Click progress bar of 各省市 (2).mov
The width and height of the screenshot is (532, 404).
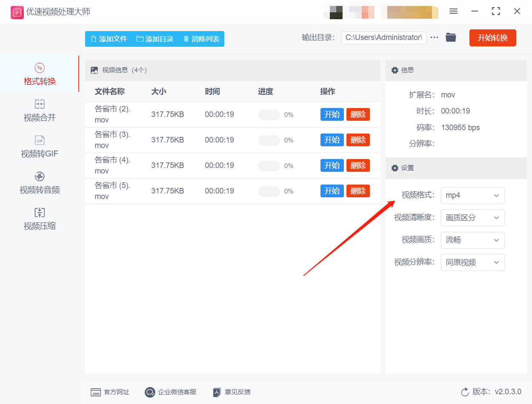pos(269,115)
